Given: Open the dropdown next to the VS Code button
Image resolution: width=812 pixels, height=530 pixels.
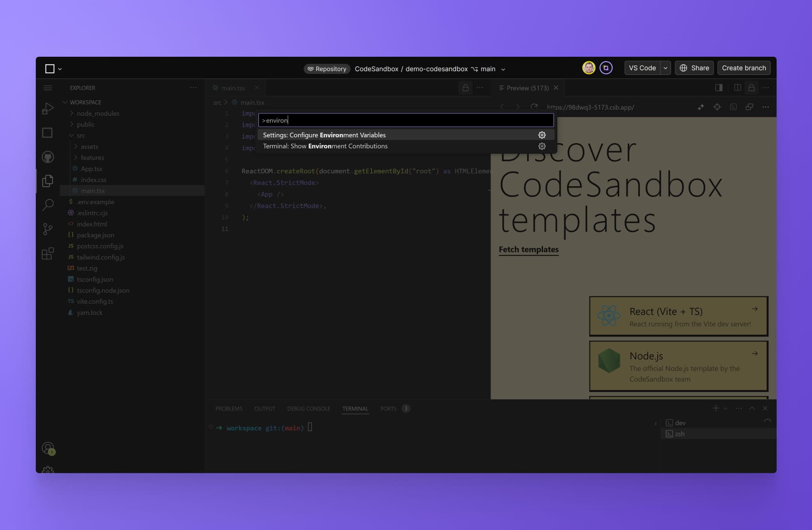Looking at the screenshot, I should pyautogui.click(x=665, y=68).
